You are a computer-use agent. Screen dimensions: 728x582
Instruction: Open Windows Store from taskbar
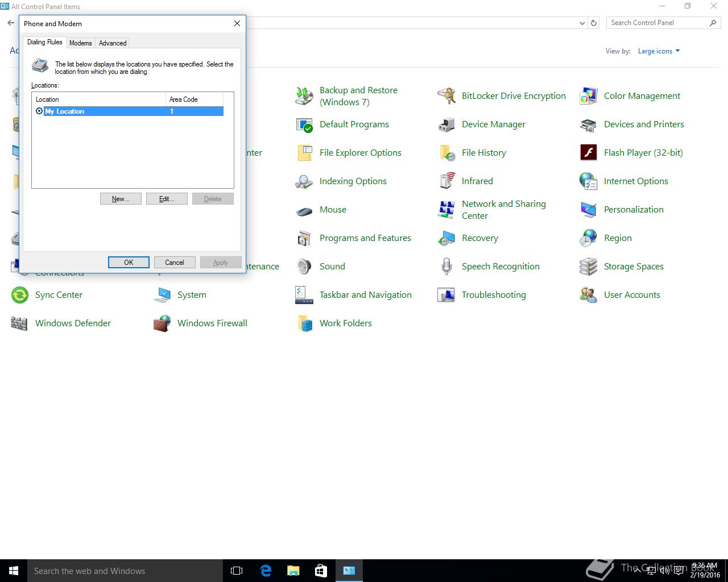(x=321, y=571)
